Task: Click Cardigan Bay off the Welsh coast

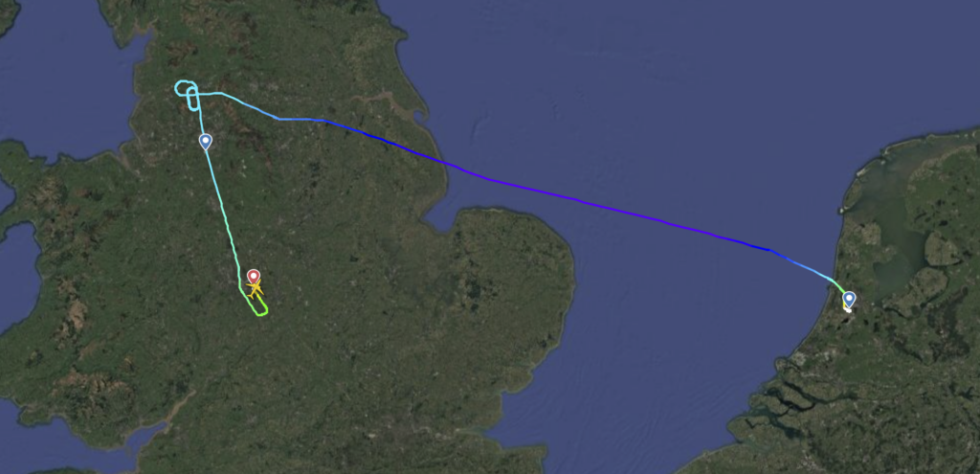Action: tap(19, 275)
